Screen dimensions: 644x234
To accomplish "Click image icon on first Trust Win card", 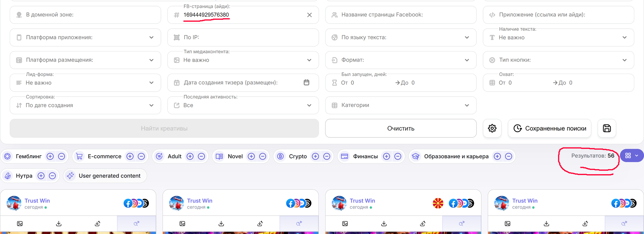I will click(20, 224).
